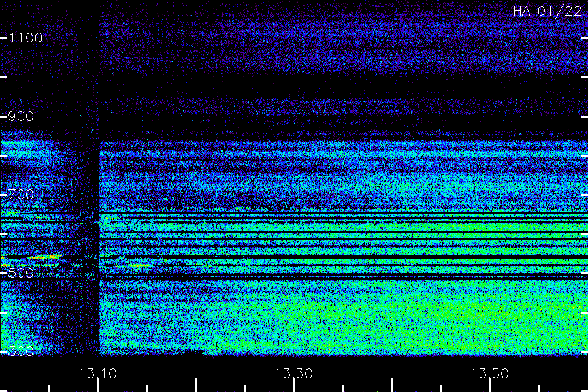Click the 13:10 time axis label
Image resolution: width=588 pixels, height=392 pixels.
98,374
